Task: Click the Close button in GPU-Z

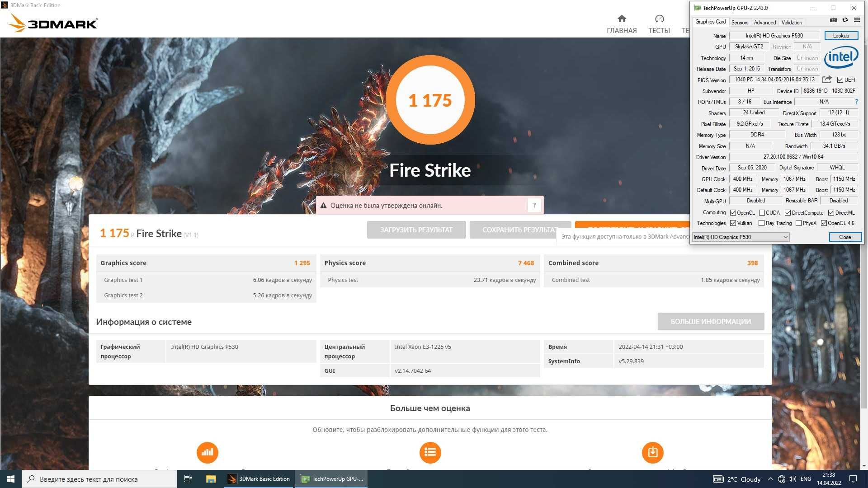Action: click(x=845, y=237)
